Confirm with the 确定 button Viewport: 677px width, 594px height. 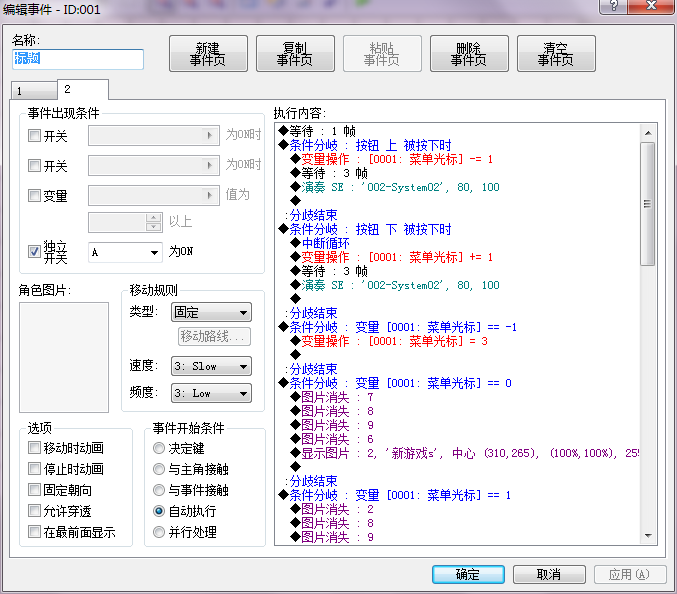(x=468, y=575)
